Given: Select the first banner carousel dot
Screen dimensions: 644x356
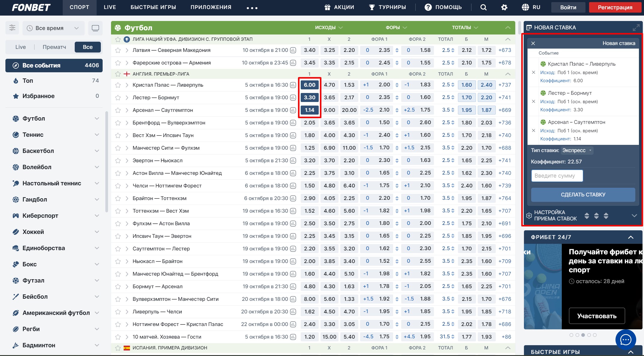Looking at the screenshot, I should point(571,335).
